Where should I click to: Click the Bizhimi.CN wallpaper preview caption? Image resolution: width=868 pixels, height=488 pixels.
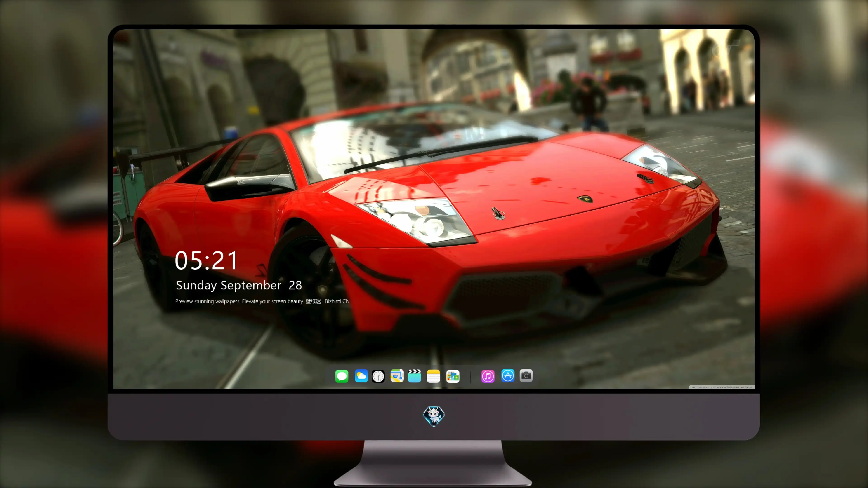click(x=262, y=301)
